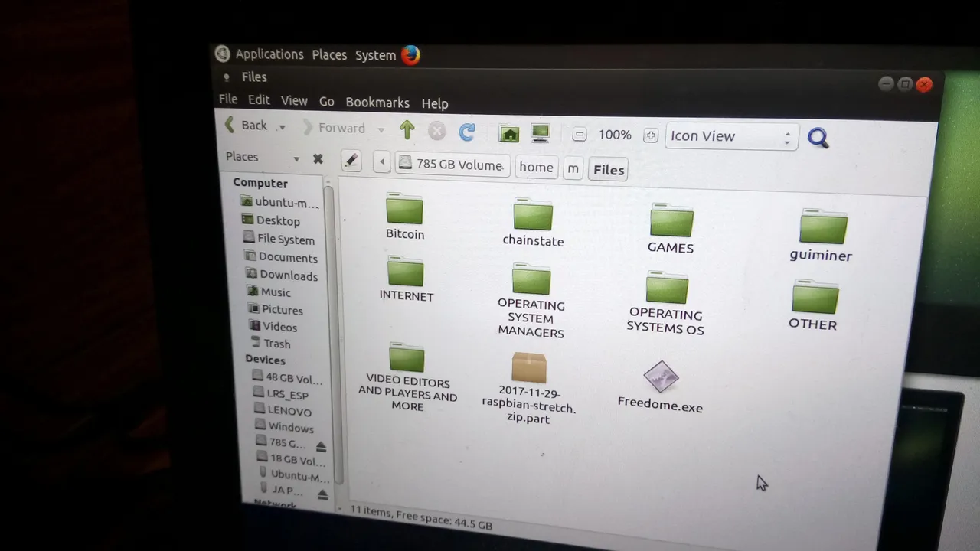Open Trash from the sidebar

[272, 343]
